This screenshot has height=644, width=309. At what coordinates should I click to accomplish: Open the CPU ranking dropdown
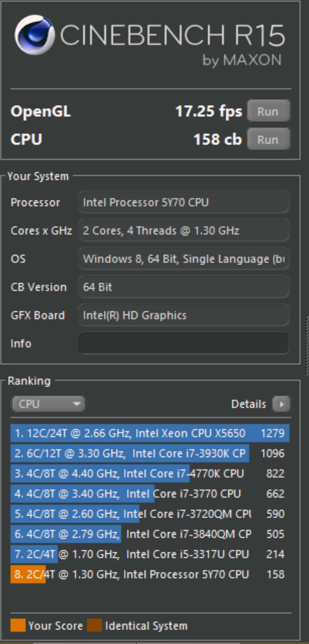pos(48,404)
